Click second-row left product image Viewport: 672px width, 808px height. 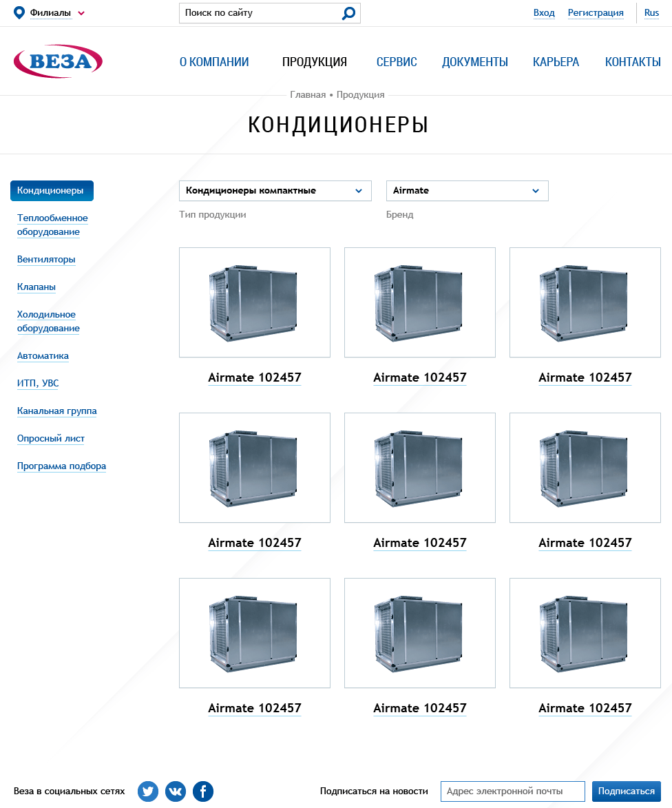click(x=254, y=468)
